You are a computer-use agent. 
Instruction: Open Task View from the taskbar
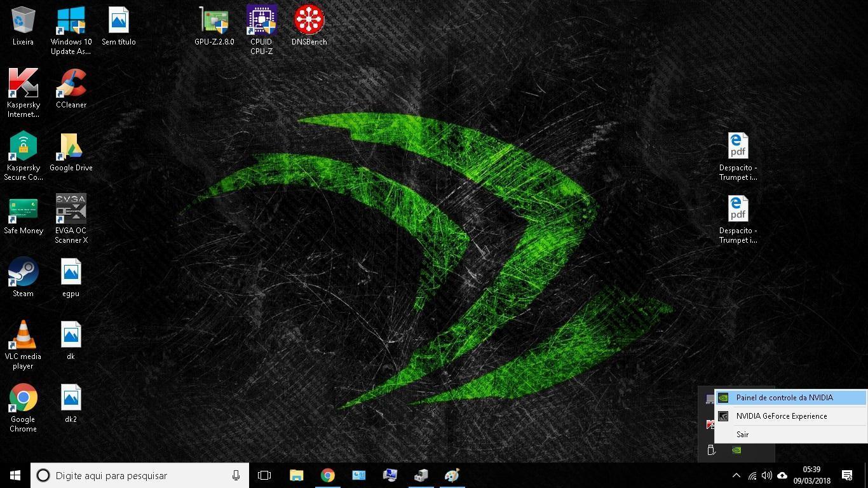[264, 475]
